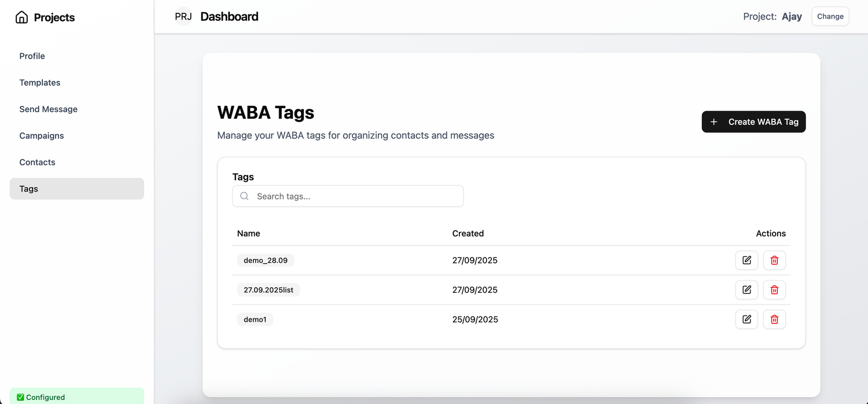
Task: Open the Send Message page
Action: click(x=48, y=109)
